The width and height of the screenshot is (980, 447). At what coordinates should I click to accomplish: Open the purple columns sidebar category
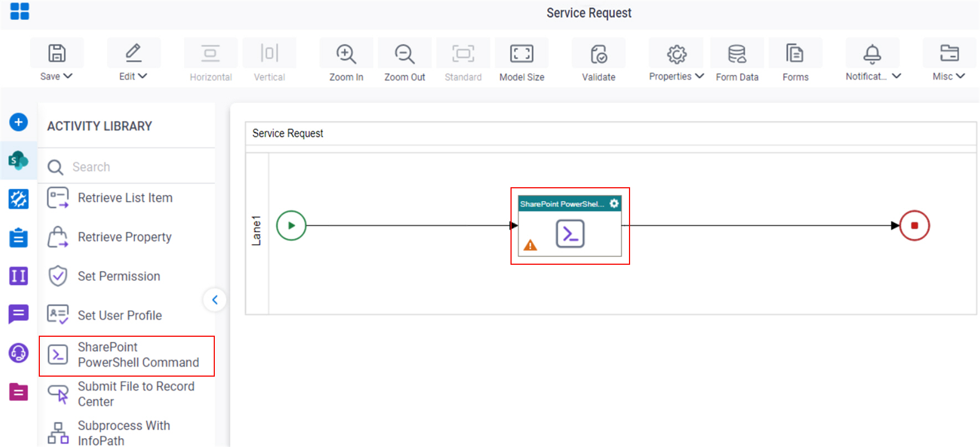(18, 276)
